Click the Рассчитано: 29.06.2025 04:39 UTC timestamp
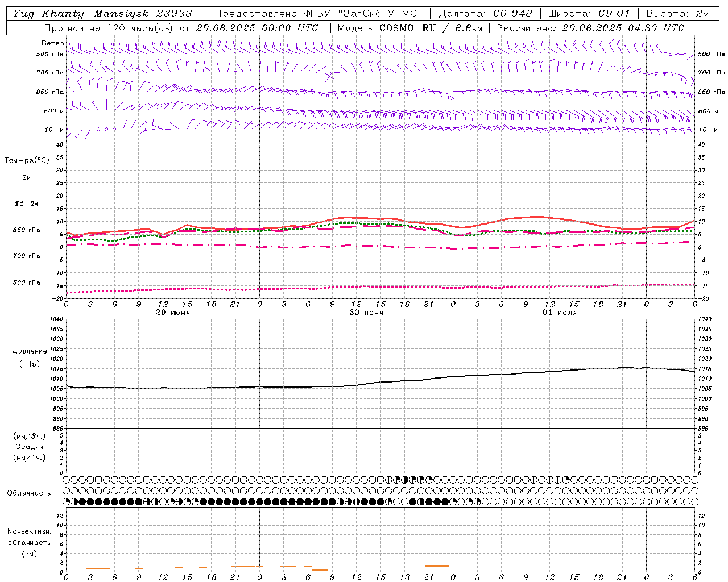The image size is (728, 582). point(590,28)
